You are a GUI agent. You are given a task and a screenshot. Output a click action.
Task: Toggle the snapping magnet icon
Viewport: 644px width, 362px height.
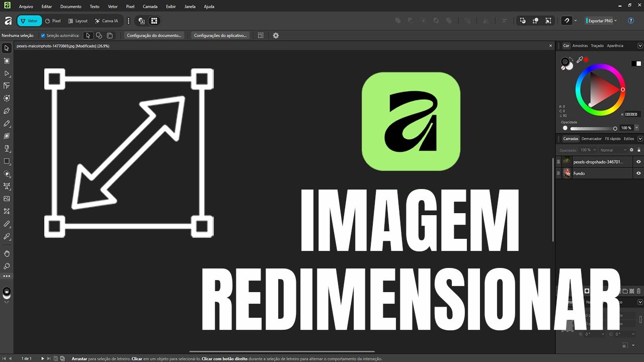[x=567, y=21]
